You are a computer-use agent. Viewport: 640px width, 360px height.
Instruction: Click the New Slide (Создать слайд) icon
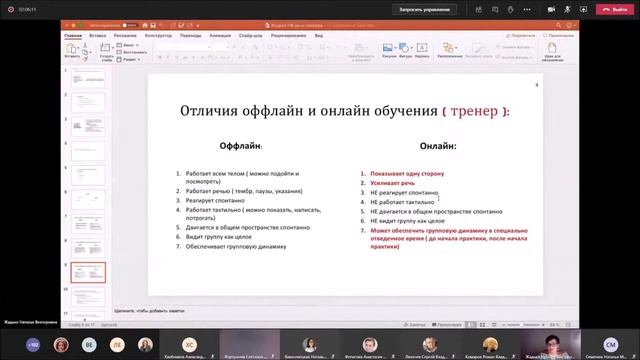105,47
